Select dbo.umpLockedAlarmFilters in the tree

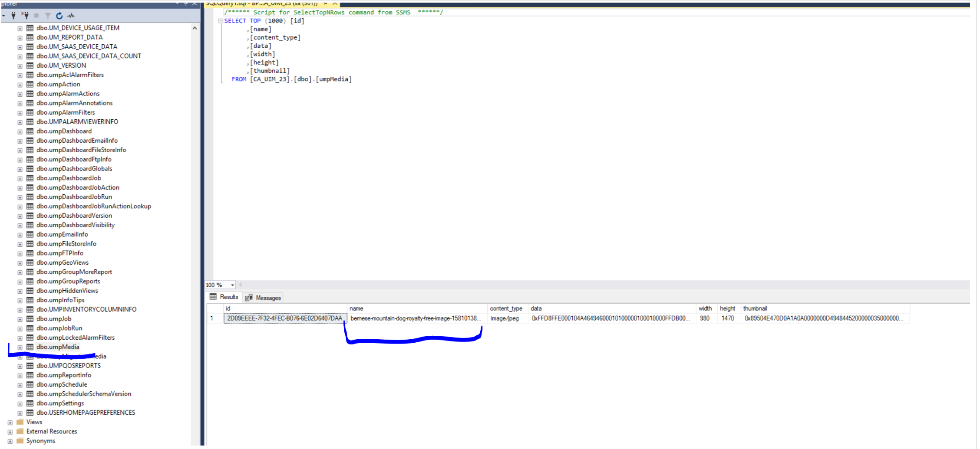click(76, 338)
